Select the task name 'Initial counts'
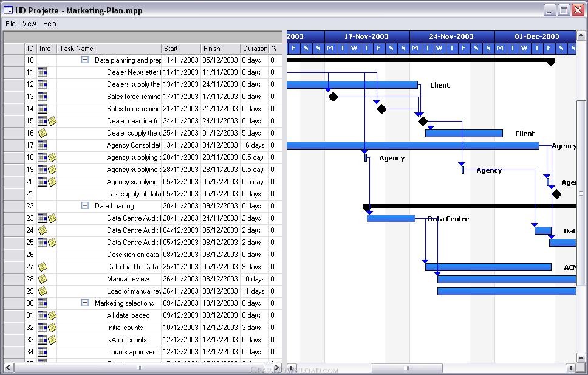The height and width of the screenshot is (375, 588). [x=125, y=328]
